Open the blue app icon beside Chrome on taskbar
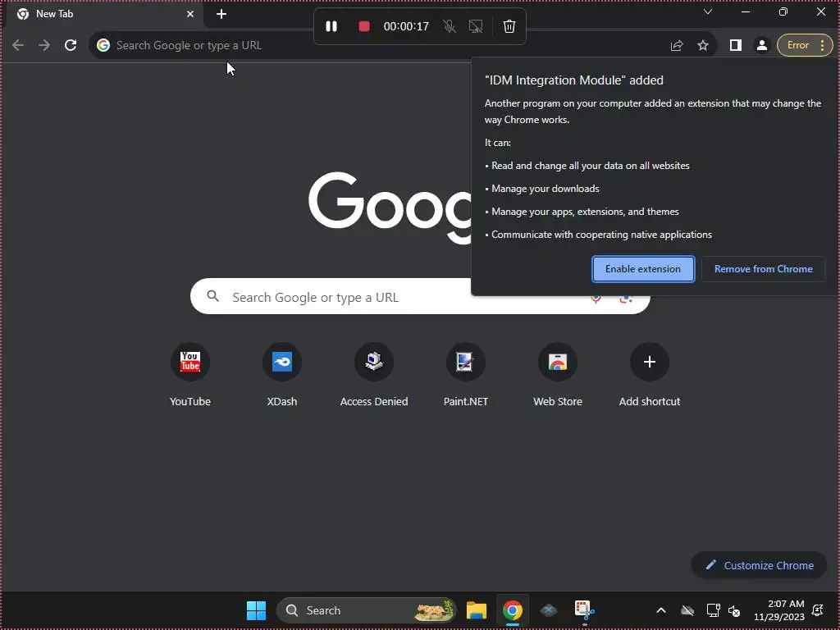The width and height of the screenshot is (840, 630). [549, 610]
